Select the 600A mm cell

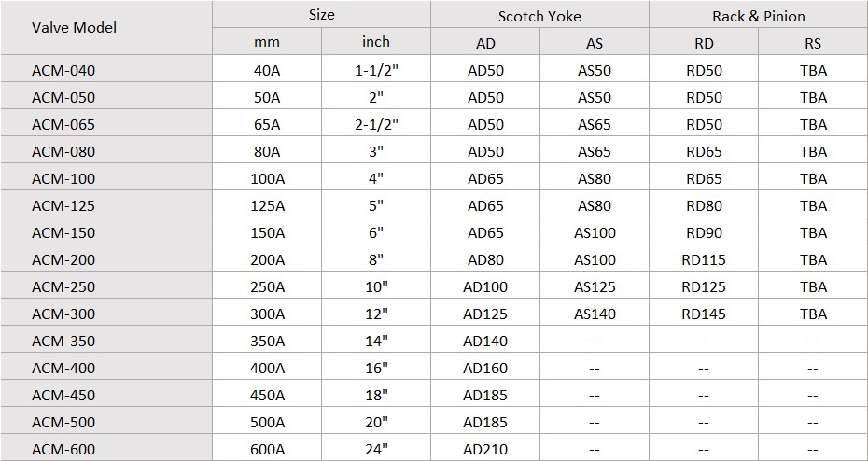coord(267,450)
